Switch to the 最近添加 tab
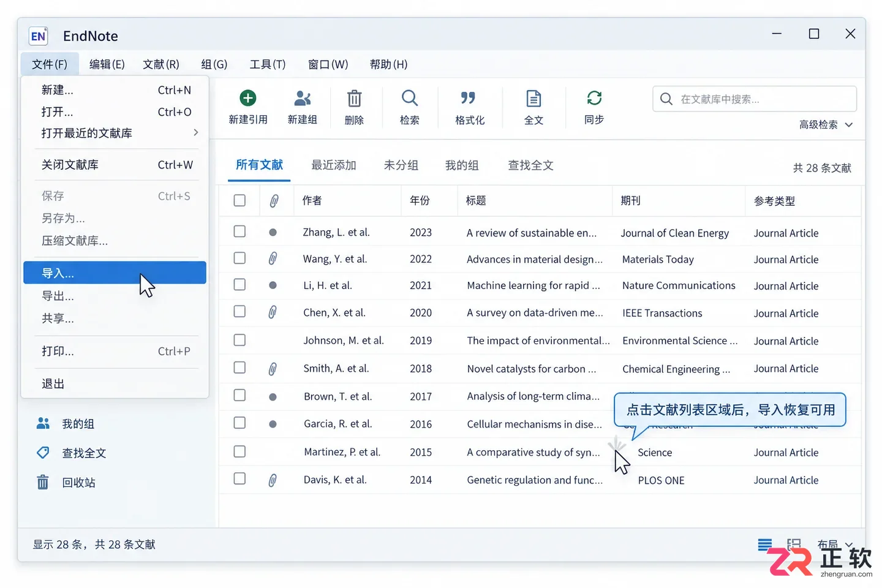The height and width of the screenshot is (588, 882). click(334, 165)
